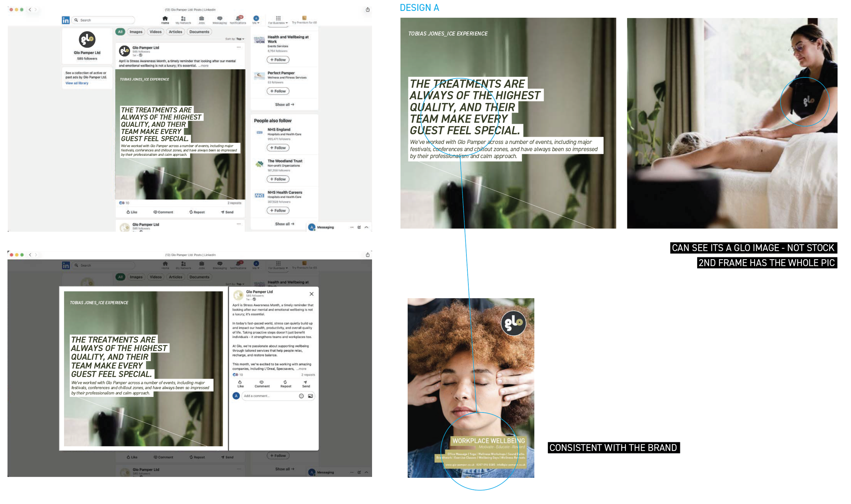Send the Glo Pamper post from upper feed
The image size is (851, 504).
tap(227, 212)
